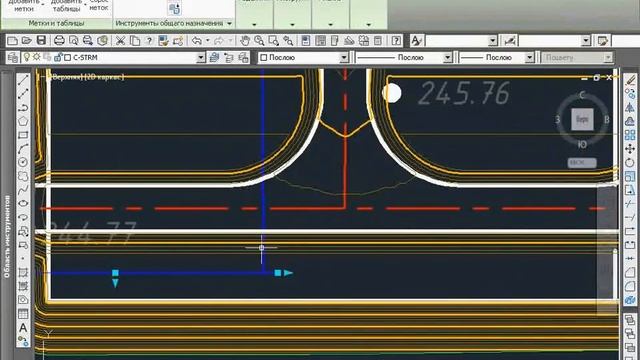Click the Rotate modify tool
The width and height of the screenshot is (640, 360).
(x=630, y=162)
